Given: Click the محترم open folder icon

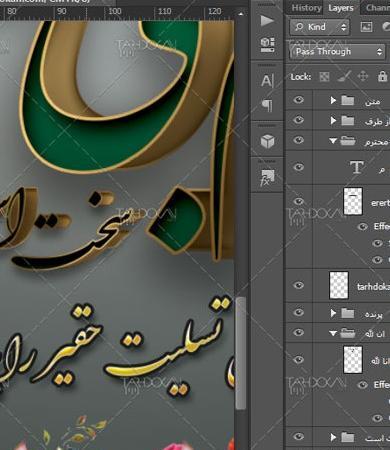Looking at the screenshot, I should [x=348, y=141].
